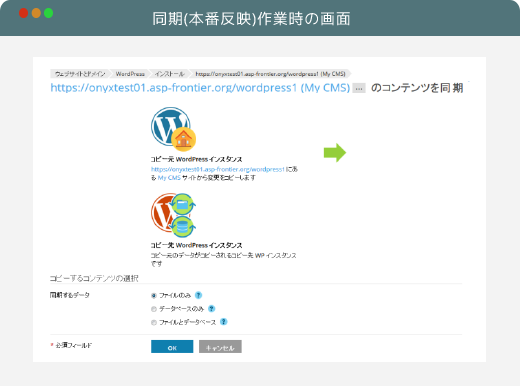Click the キャンセル button
Viewport: 520px width, 386px height.
[220, 347]
